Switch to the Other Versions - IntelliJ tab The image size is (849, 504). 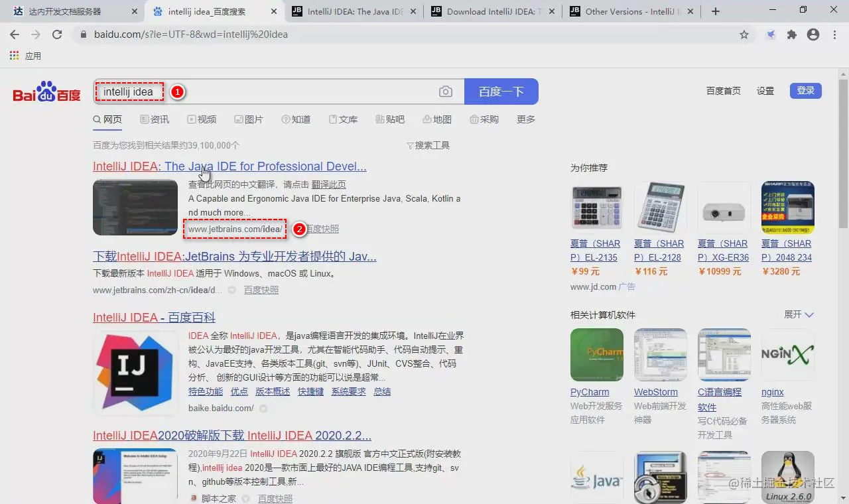click(x=630, y=11)
